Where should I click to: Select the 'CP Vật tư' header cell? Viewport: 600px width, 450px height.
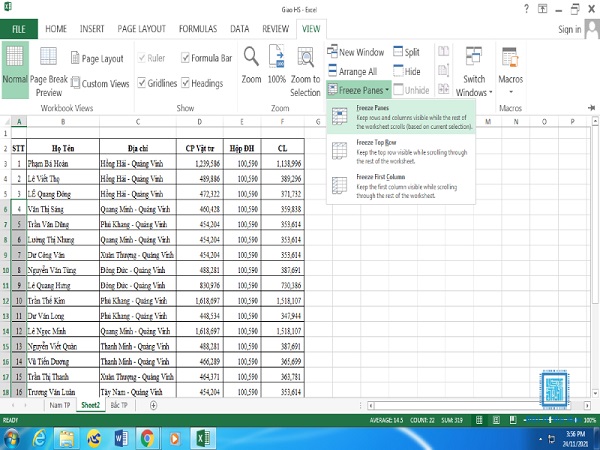click(200, 148)
